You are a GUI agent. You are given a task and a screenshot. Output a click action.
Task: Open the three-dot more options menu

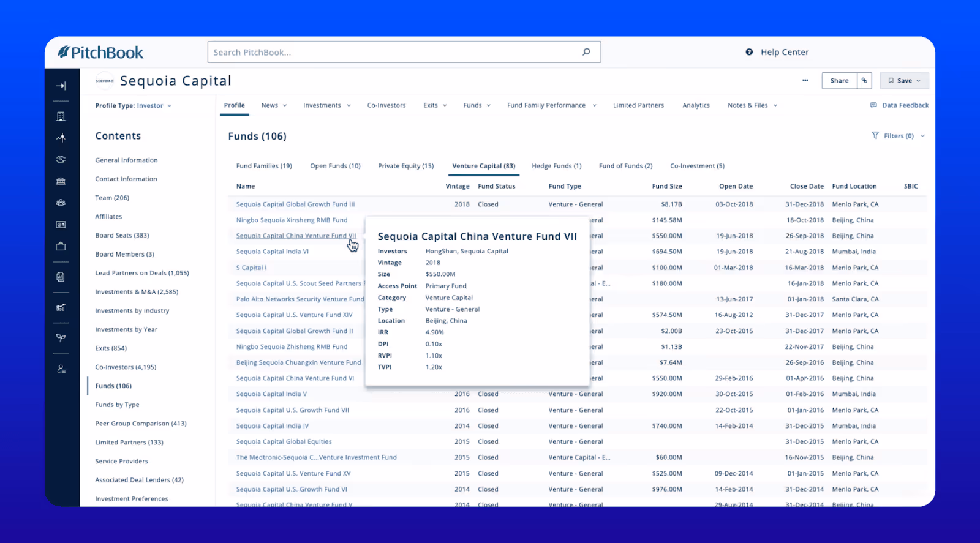point(805,80)
